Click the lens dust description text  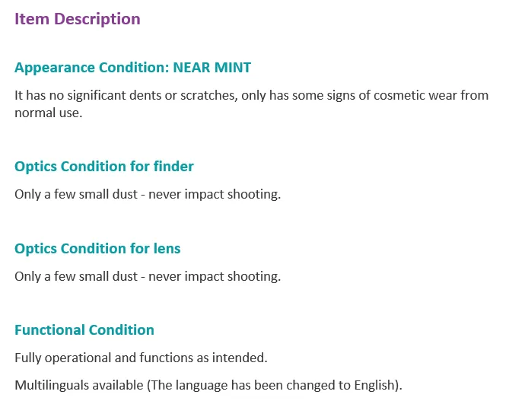[x=148, y=276]
